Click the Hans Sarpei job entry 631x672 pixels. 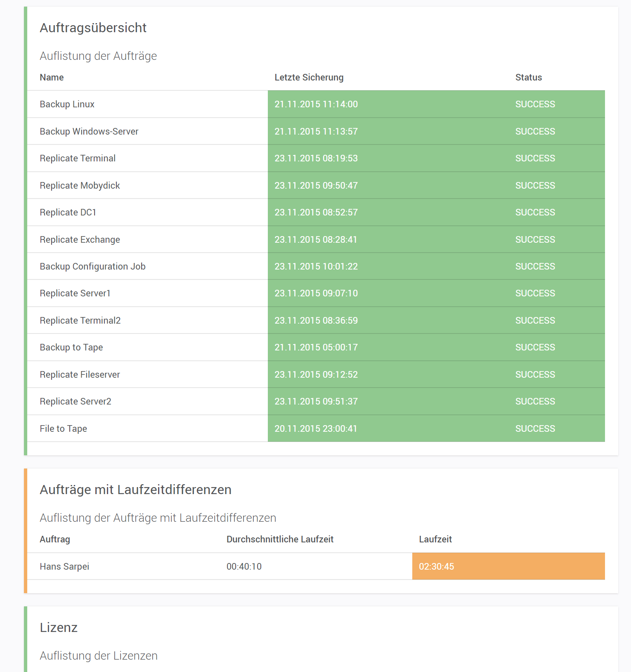[x=64, y=567]
